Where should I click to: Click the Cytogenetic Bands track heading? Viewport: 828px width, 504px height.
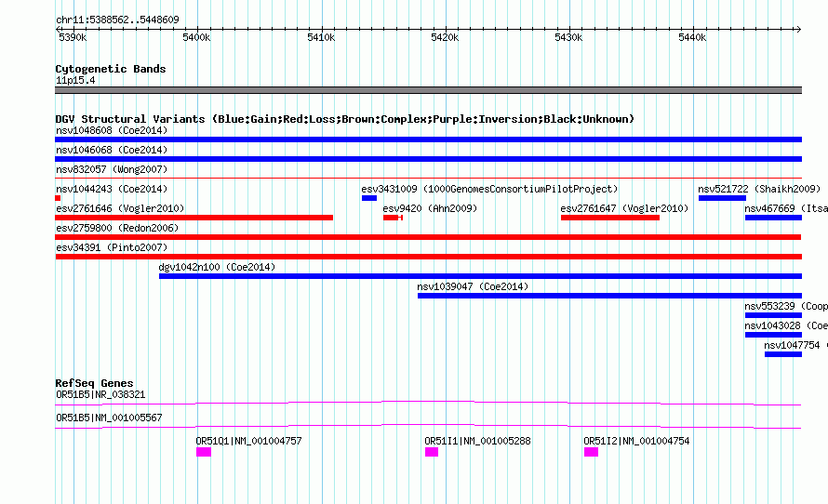[x=111, y=69]
